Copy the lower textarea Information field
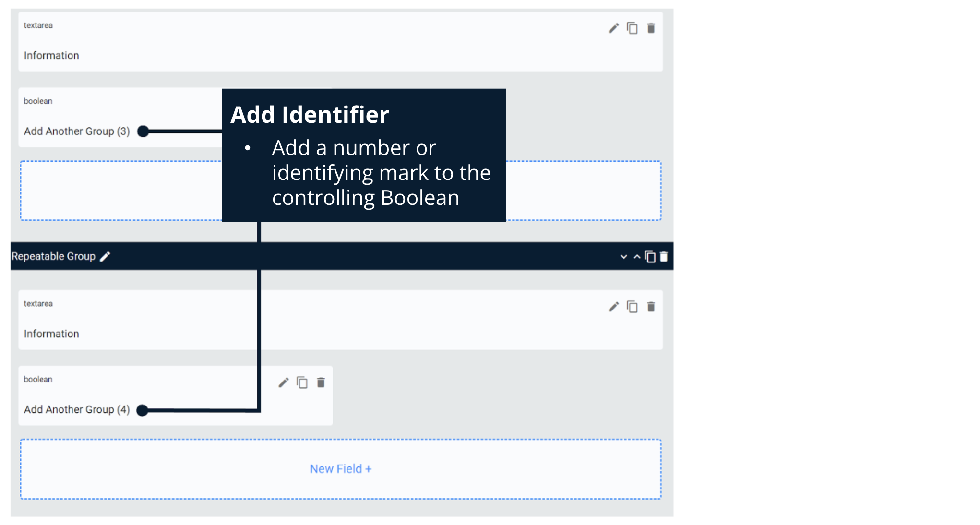The height and width of the screenshot is (525, 980). (x=632, y=307)
